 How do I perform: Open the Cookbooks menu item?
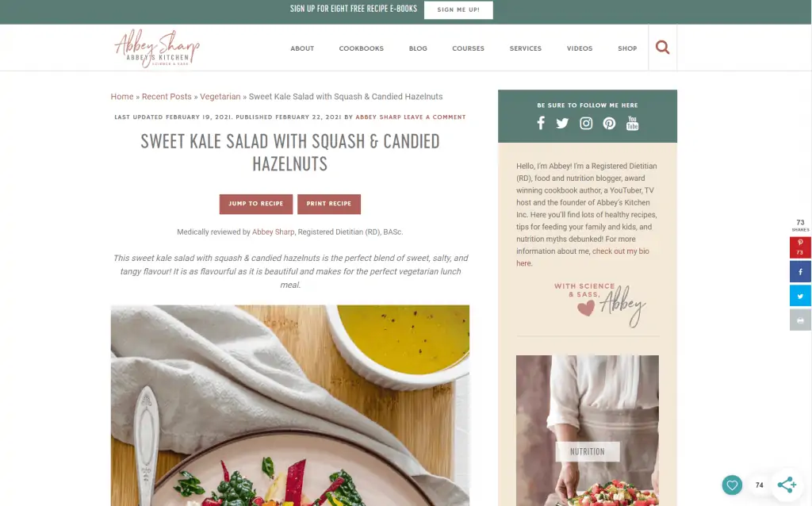362,48
